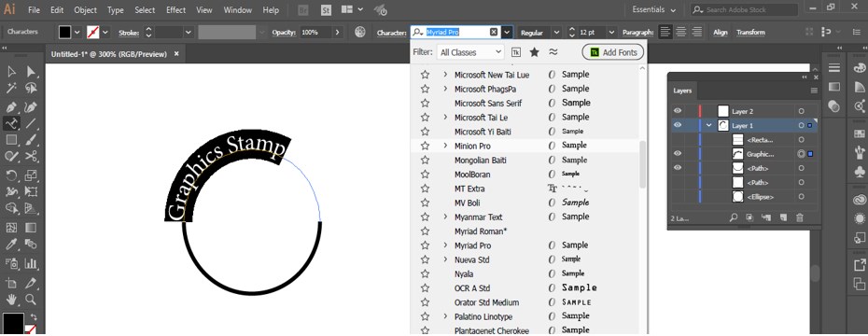Screen dimensions: 868x336
Task: Open the Align panel link
Action: [x=721, y=33]
